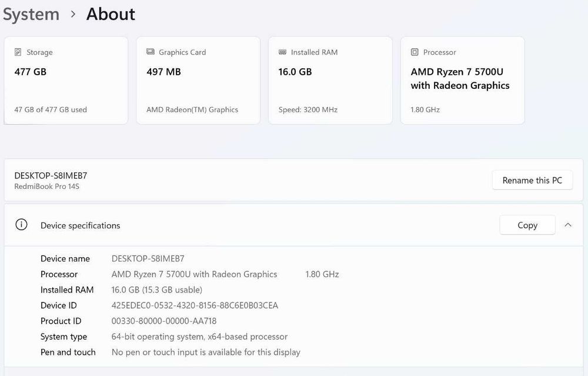Click the Device name value DESKTOP-S8IMEB7
Screen dimensions: 588x376
148,258
